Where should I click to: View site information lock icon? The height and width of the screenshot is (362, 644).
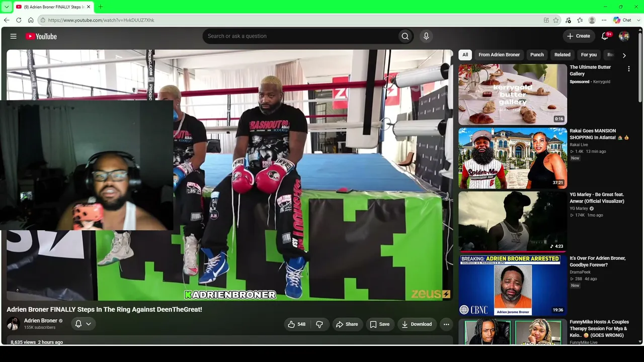coord(43,20)
